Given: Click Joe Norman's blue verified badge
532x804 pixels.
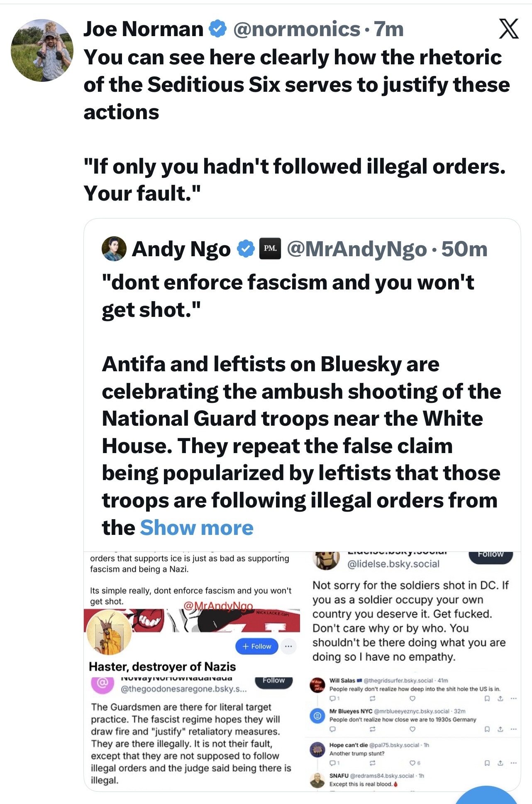Looking at the screenshot, I should pyautogui.click(x=217, y=29).
